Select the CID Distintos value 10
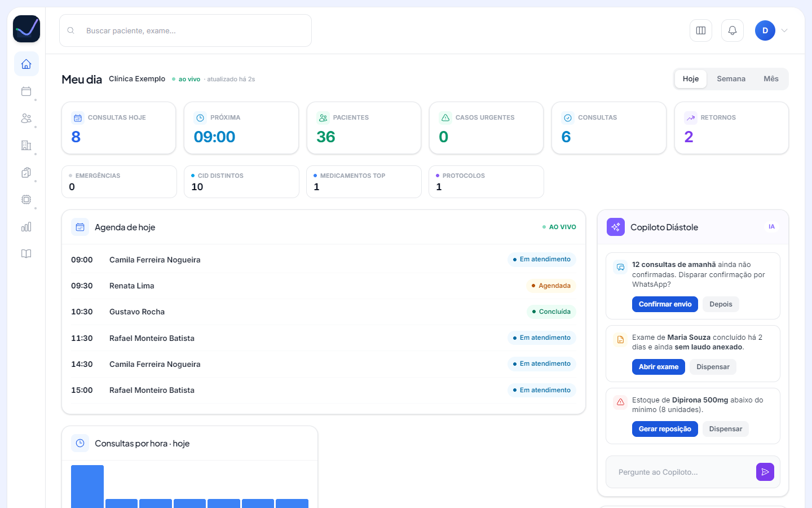 [197, 187]
